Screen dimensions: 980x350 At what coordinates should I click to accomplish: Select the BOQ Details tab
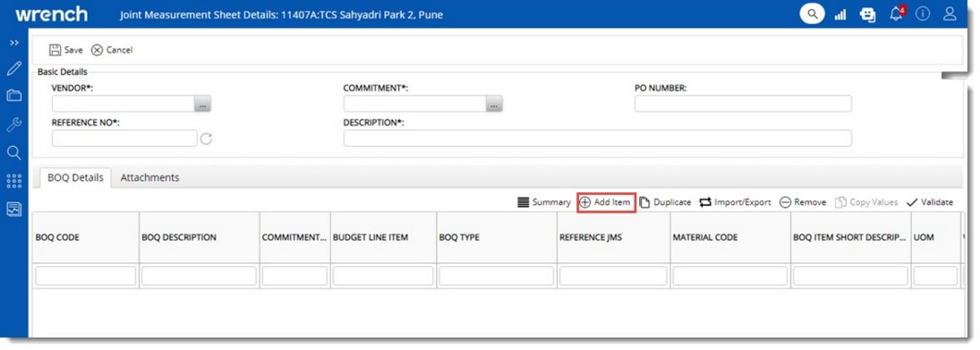[x=75, y=177]
